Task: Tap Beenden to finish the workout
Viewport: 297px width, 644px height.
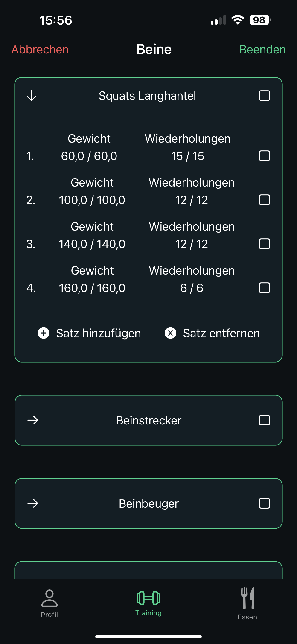Action: 262,49
